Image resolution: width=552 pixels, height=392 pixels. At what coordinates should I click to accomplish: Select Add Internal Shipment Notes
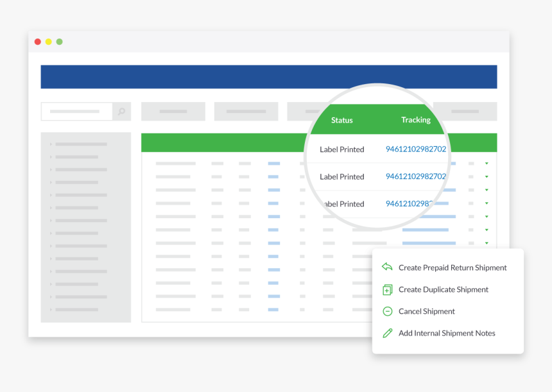[447, 333]
